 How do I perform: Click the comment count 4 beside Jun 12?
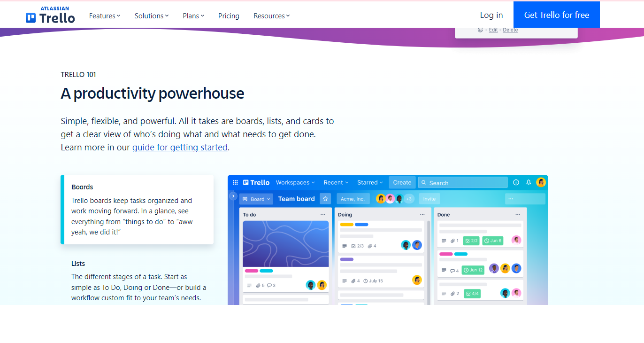(454, 271)
